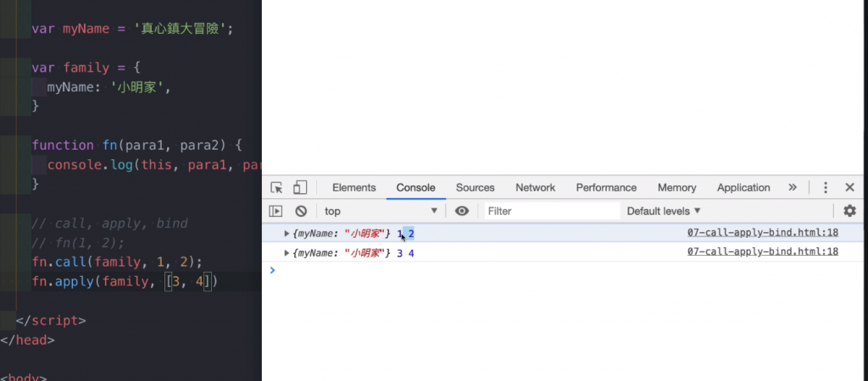The height and width of the screenshot is (381, 868).
Task: Clear the console with the ban icon
Action: [x=301, y=211]
